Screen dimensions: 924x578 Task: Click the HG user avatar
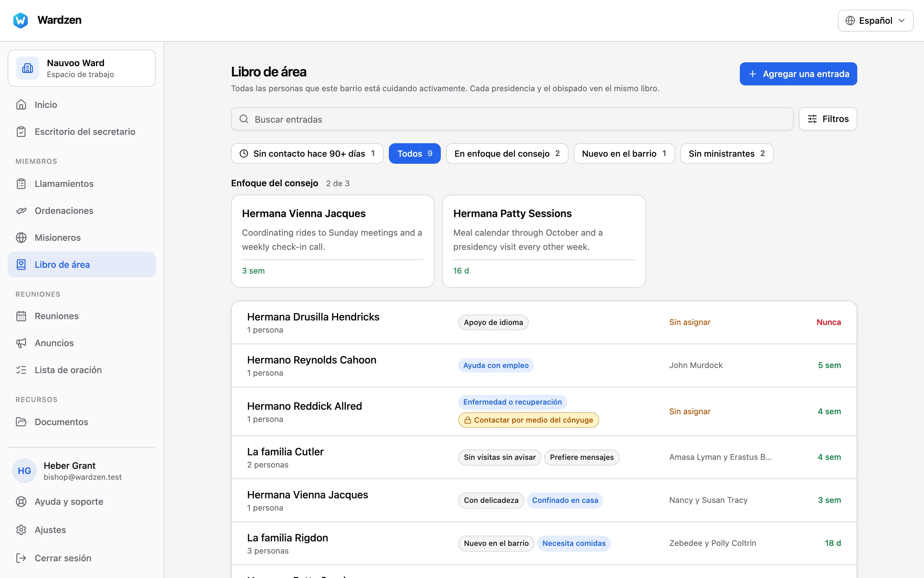[24, 470]
